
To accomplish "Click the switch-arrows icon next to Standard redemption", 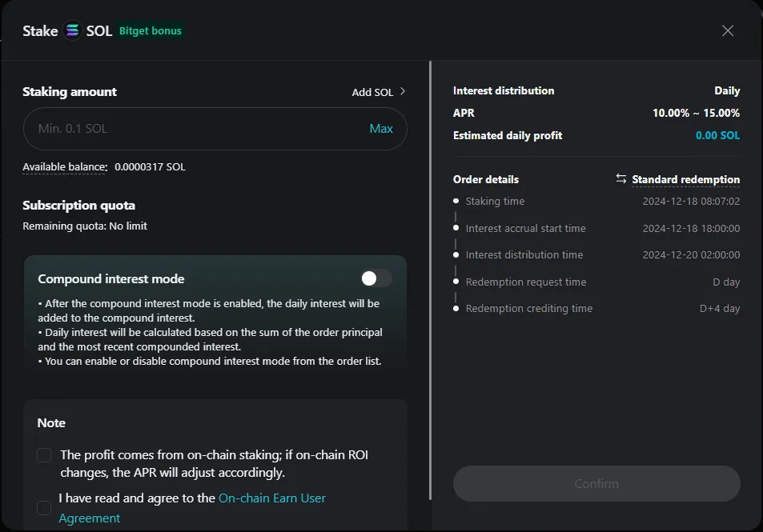I will [621, 179].
